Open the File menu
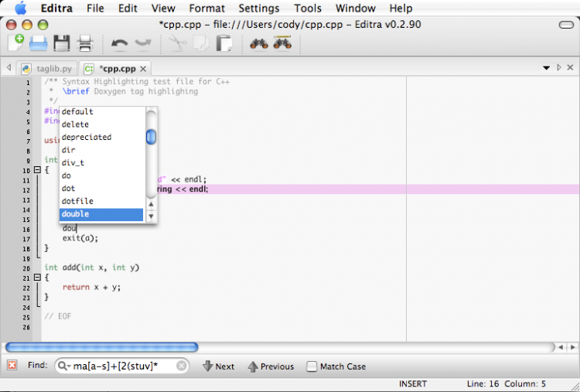The height and width of the screenshot is (392, 580). coord(95,9)
